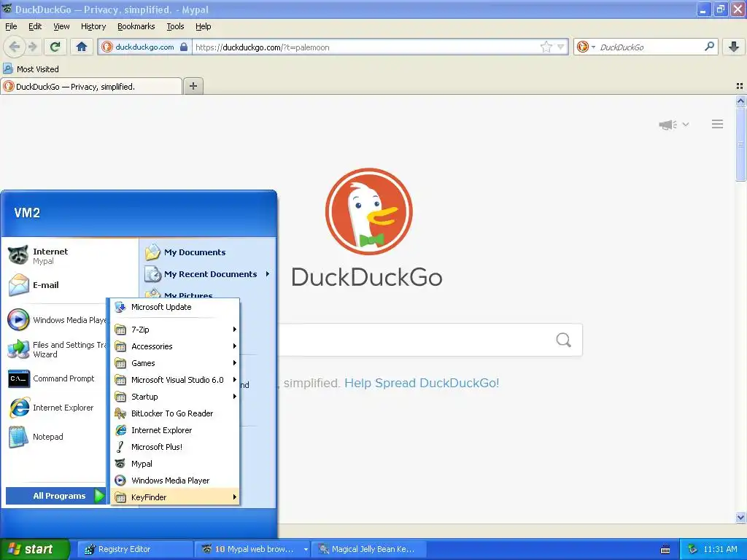Open the DuckDuckGo hamburger menu
Viewport: 747px width, 560px height.
pos(718,124)
